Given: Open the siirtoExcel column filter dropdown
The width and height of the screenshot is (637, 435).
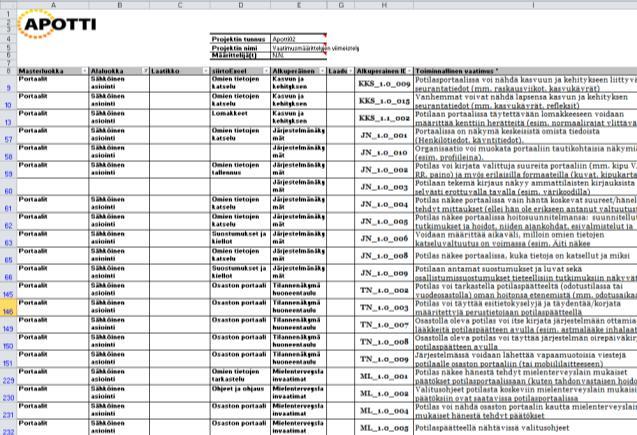Looking at the screenshot, I should [x=266, y=71].
